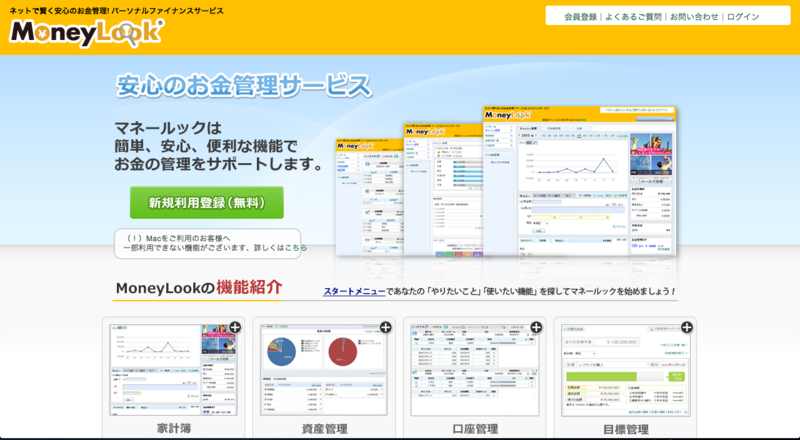This screenshot has height=440, width=800.
Task: Click the 新規利用登録(無料) green button
Action: pyautogui.click(x=207, y=203)
